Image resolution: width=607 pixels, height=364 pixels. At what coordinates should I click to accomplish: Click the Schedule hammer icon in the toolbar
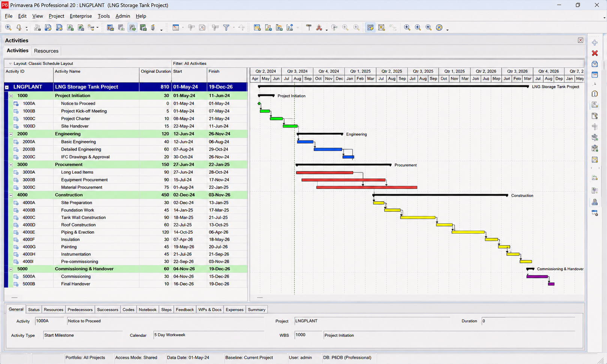[x=309, y=27]
